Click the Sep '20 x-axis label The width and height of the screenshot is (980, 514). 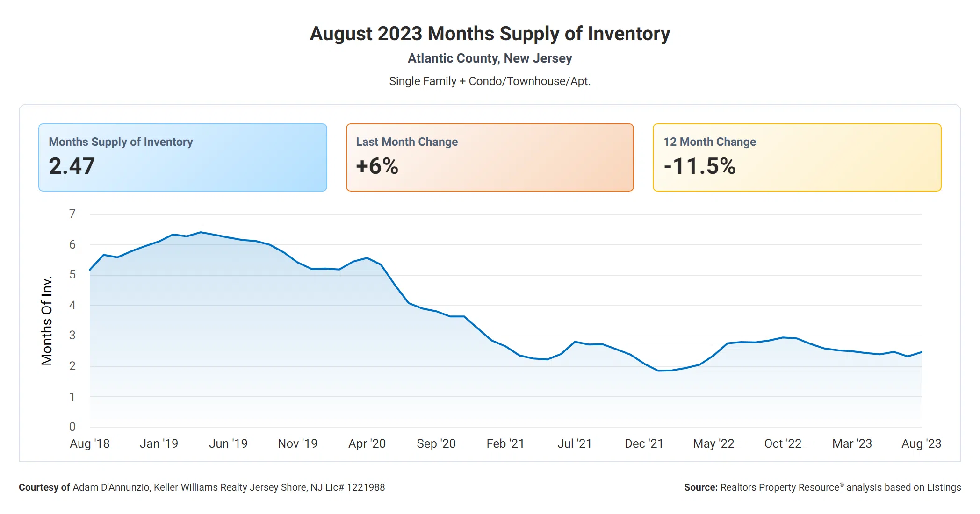(x=436, y=443)
